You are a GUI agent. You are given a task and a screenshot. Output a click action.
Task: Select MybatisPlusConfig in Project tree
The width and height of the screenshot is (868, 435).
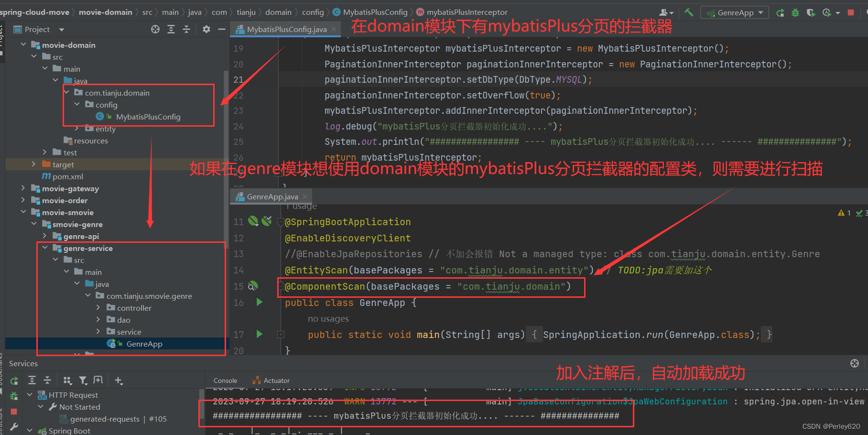click(148, 117)
